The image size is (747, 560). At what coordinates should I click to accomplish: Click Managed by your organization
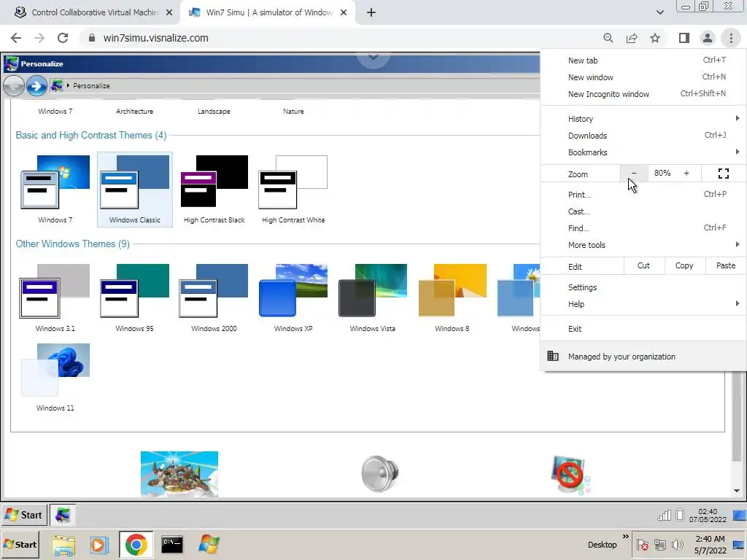click(643, 356)
